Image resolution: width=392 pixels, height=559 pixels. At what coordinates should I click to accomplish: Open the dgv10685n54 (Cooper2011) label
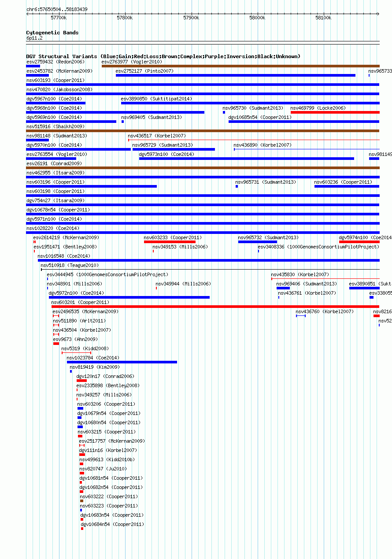point(260,117)
